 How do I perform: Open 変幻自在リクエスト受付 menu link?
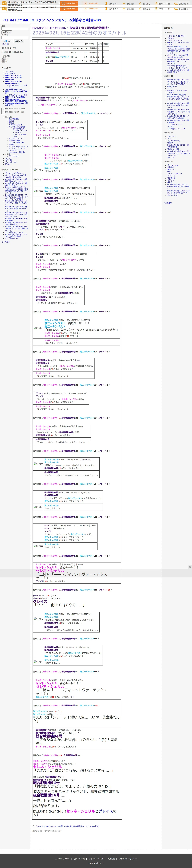18,95
